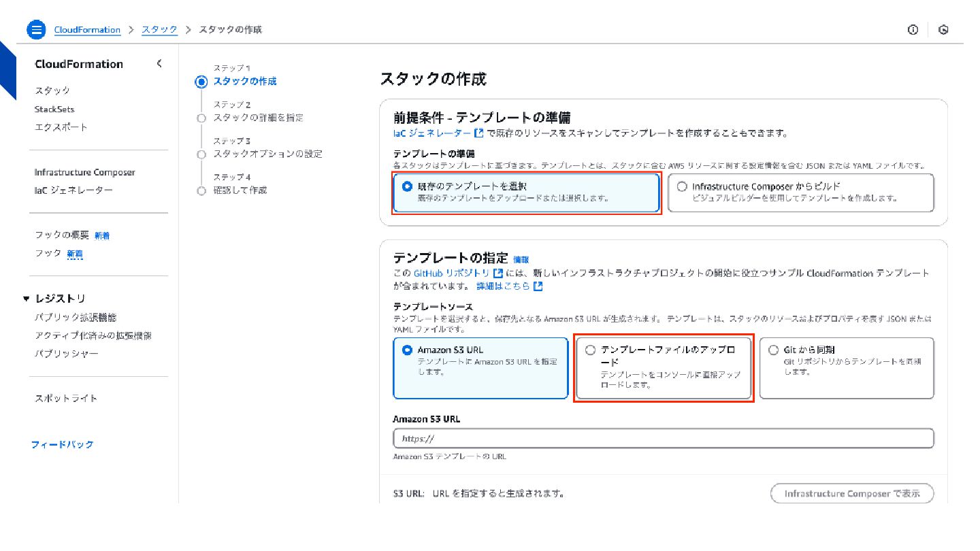
Task: Click the S3 URL: generated text line
Action: (478, 493)
